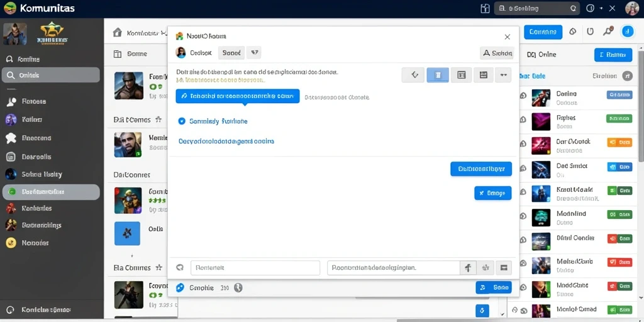Click the left text input field at dialog bottom
The image size is (644, 322).
[255, 268]
